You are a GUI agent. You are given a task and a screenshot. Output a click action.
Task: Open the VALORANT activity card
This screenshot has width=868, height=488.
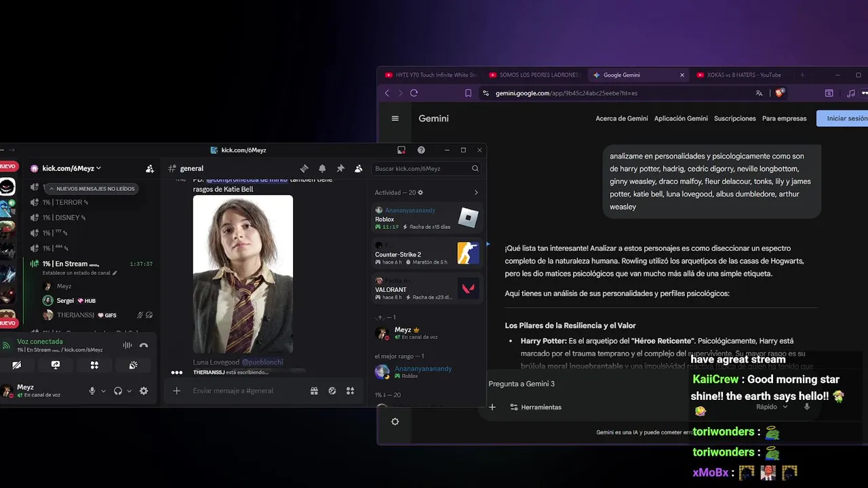point(427,289)
